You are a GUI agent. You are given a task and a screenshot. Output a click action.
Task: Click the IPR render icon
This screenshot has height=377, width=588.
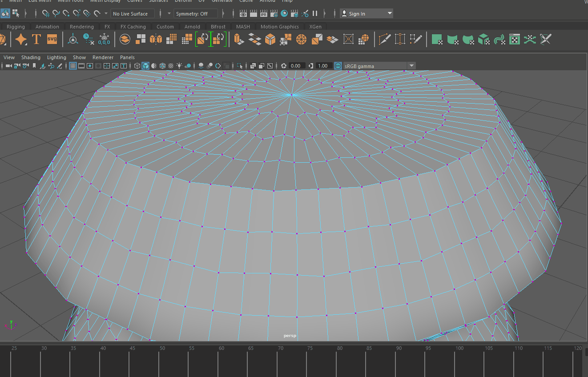(264, 14)
